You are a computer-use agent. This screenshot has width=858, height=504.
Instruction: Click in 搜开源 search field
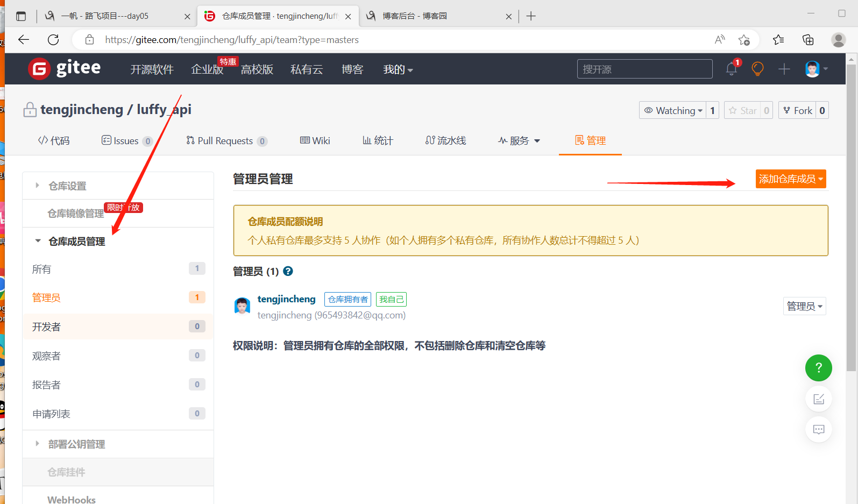(x=644, y=69)
